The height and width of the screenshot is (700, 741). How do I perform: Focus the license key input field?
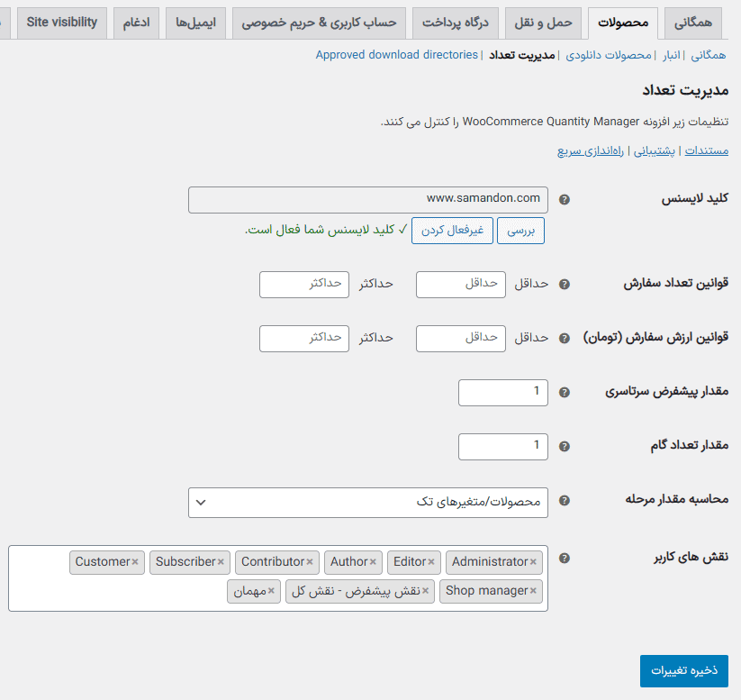tap(368, 200)
